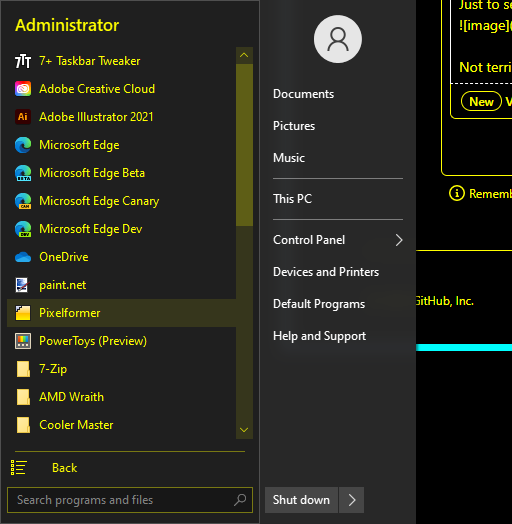Open PowerToys (Preview) entry
The height and width of the screenshot is (524, 512).
pyautogui.click(x=122, y=341)
